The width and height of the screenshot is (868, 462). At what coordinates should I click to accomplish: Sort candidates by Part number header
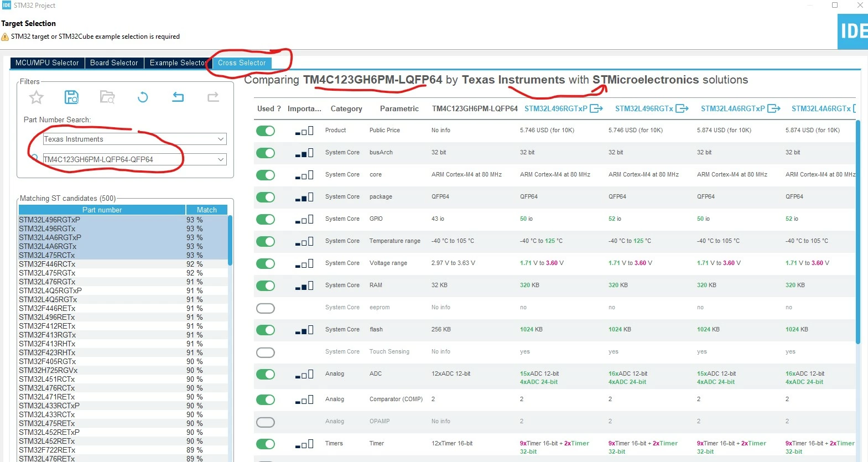point(102,210)
